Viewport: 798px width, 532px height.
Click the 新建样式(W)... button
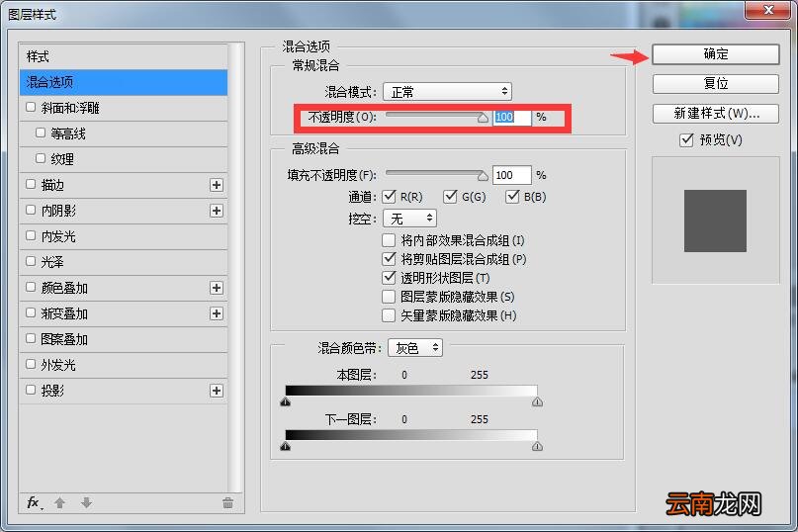pos(716,114)
